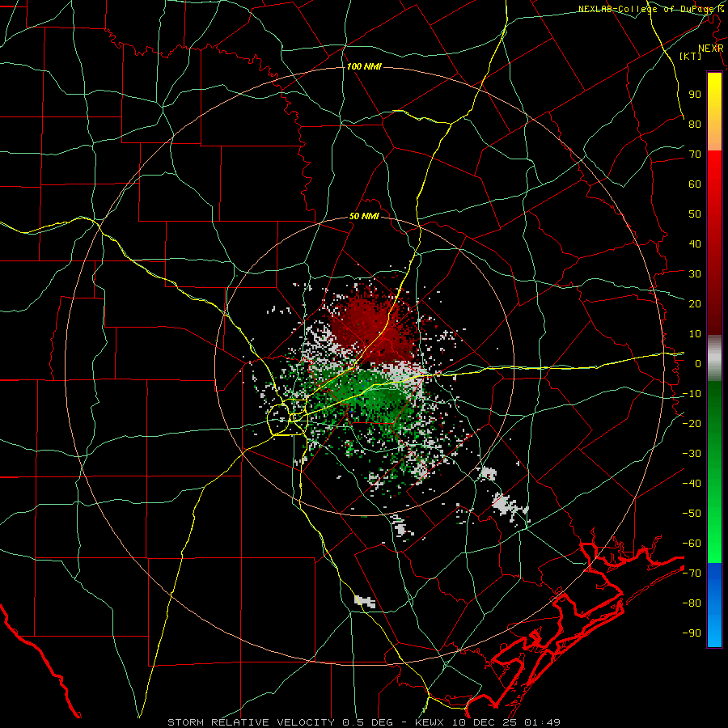Click the -40 scale label

[692, 484]
